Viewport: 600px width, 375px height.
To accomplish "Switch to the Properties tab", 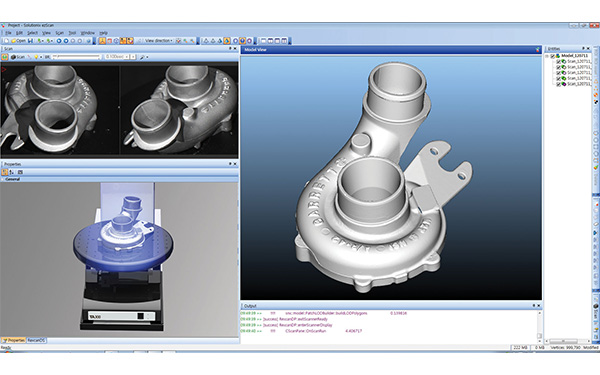I will [x=13, y=340].
